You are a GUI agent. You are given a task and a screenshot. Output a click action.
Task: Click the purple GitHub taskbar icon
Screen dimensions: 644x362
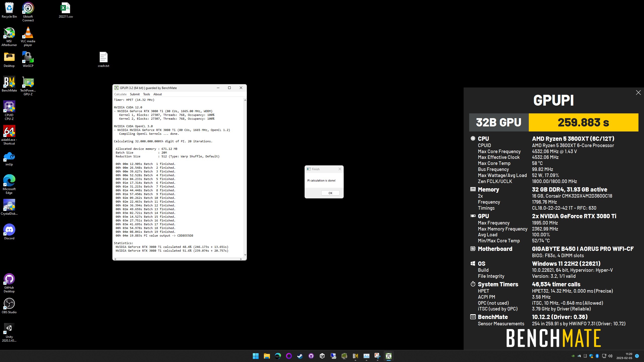coord(311,356)
